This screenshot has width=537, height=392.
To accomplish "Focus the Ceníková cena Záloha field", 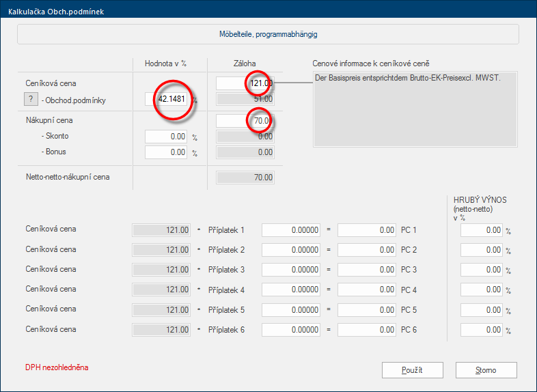I will pyautogui.click(x=245, y=83).
